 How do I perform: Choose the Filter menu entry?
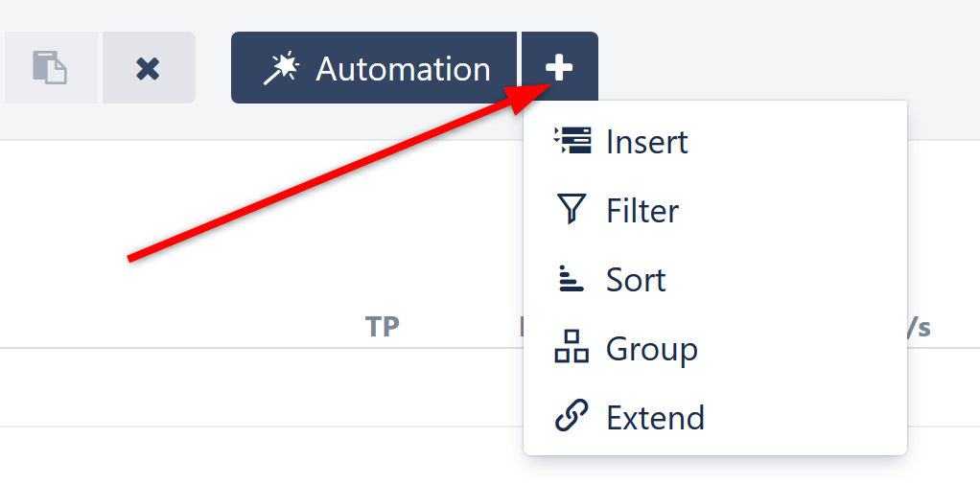click(642, 211)
